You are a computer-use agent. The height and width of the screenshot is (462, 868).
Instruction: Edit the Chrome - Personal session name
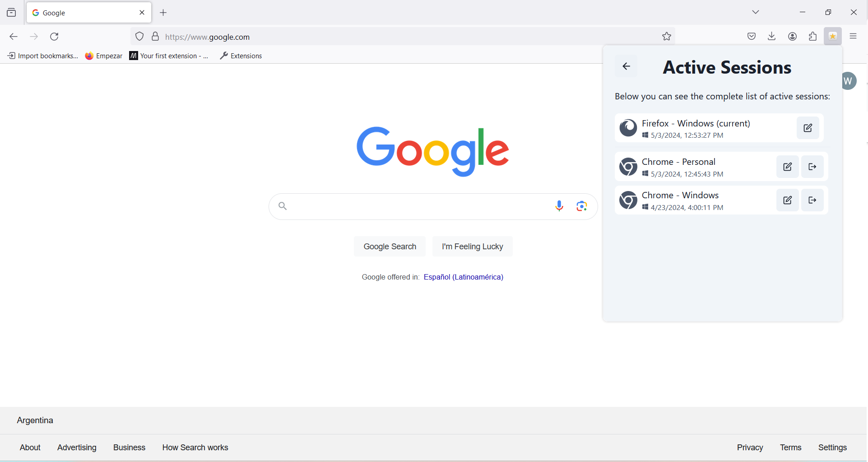[x=788, y=167]
